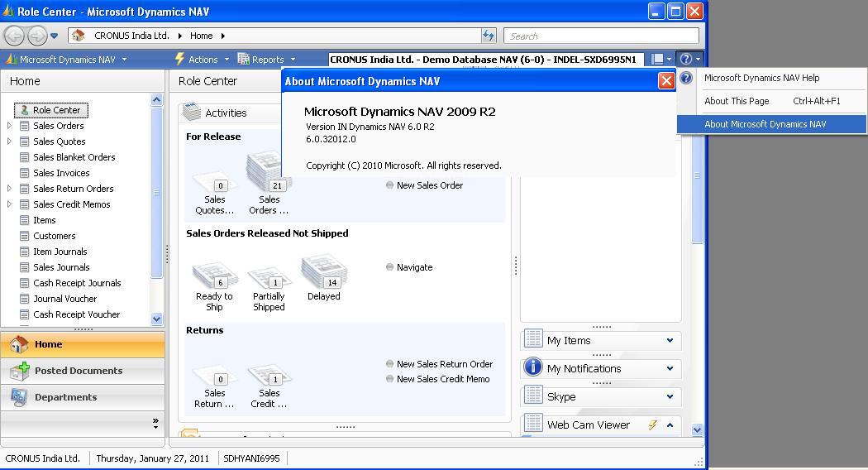Screen dimensions: 868x470
Task: Click the Forward navigation arrow
Action: 37,36
